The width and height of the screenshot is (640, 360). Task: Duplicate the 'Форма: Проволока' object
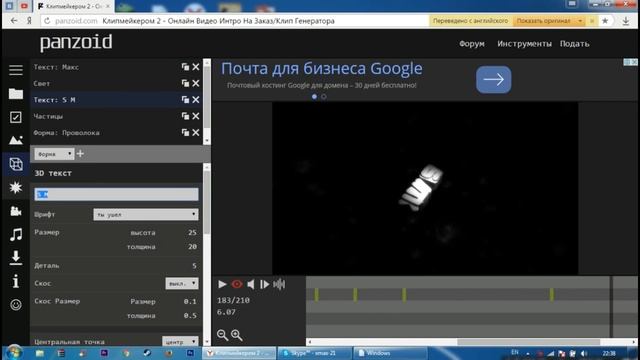[x=185, y=133]
